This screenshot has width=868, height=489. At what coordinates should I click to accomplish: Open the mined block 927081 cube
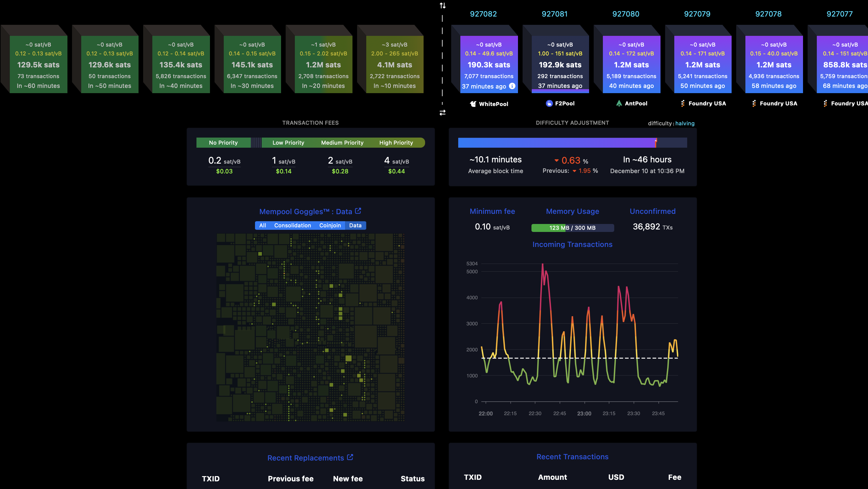pyautogui.click(x=560, y=64)
